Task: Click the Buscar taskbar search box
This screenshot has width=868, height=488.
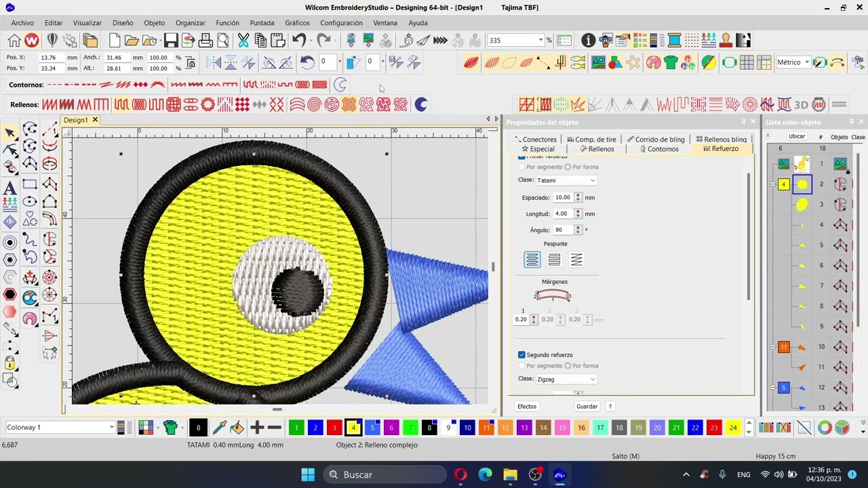Action: (x=386, y=474)
